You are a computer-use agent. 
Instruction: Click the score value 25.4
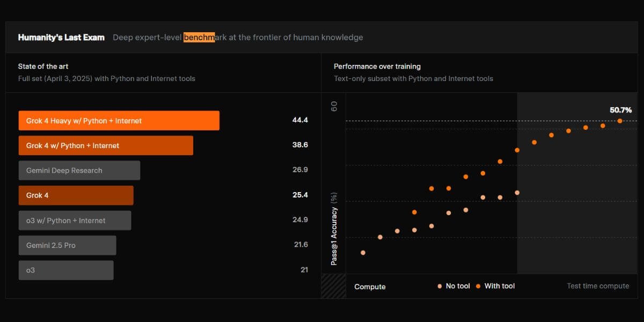(300, 195)
